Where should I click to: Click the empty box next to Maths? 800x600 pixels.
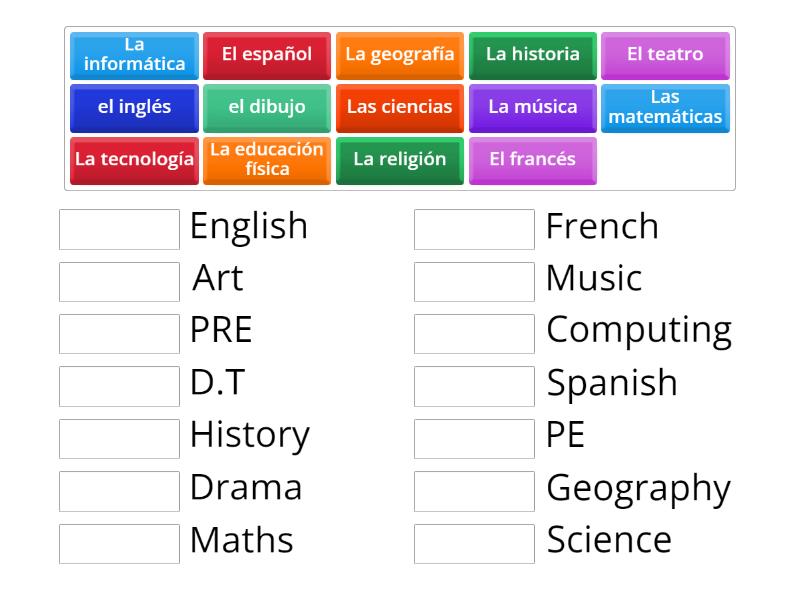(x=119, y=543)
